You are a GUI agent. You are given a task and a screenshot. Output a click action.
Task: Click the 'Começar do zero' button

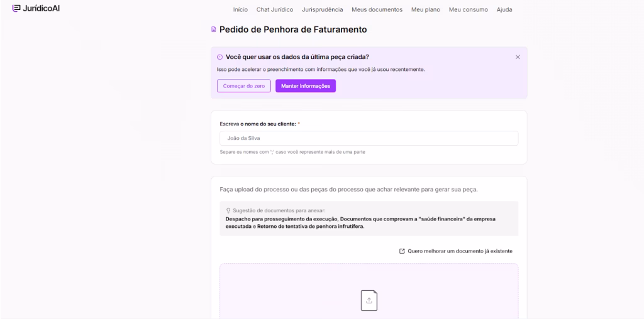click(x=244, y=85)
